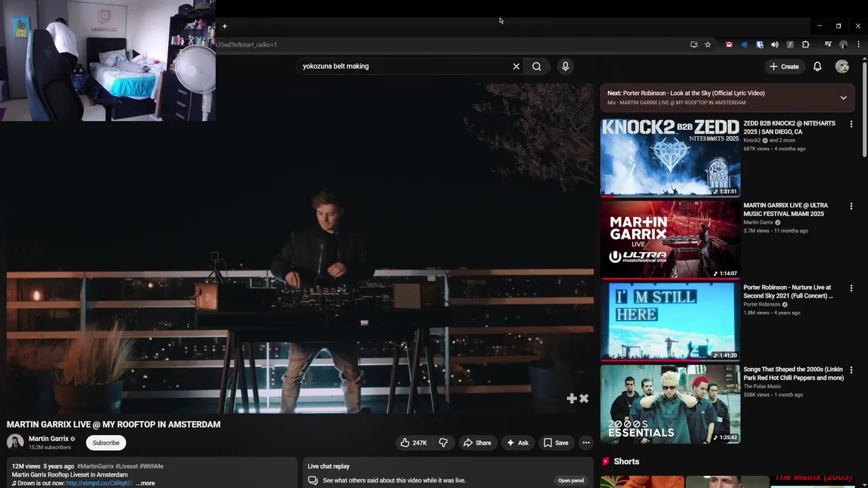Click 'Next: Porter Robinson - Look at the Sky'
This screenshot has height=488, width=868.
click(x=686, y=93)
